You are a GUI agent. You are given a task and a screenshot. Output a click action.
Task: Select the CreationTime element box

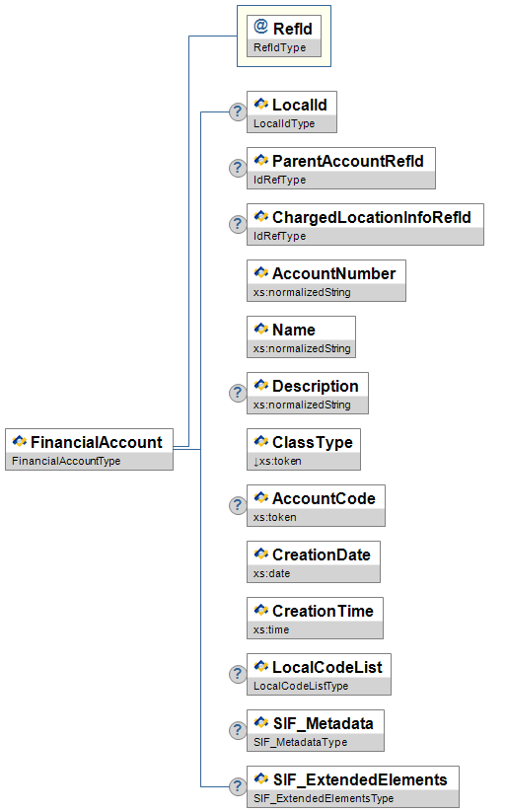click(x=315, y=618)
